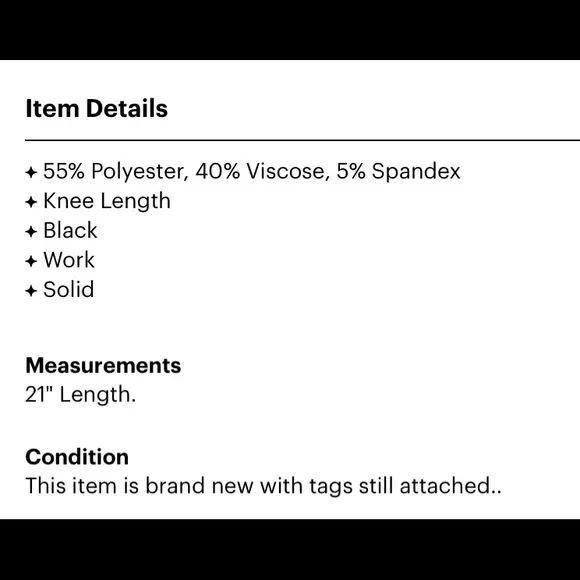Screen dimensions: 580x580
Task: Click the Item Details heading
Action: (97, 108)
